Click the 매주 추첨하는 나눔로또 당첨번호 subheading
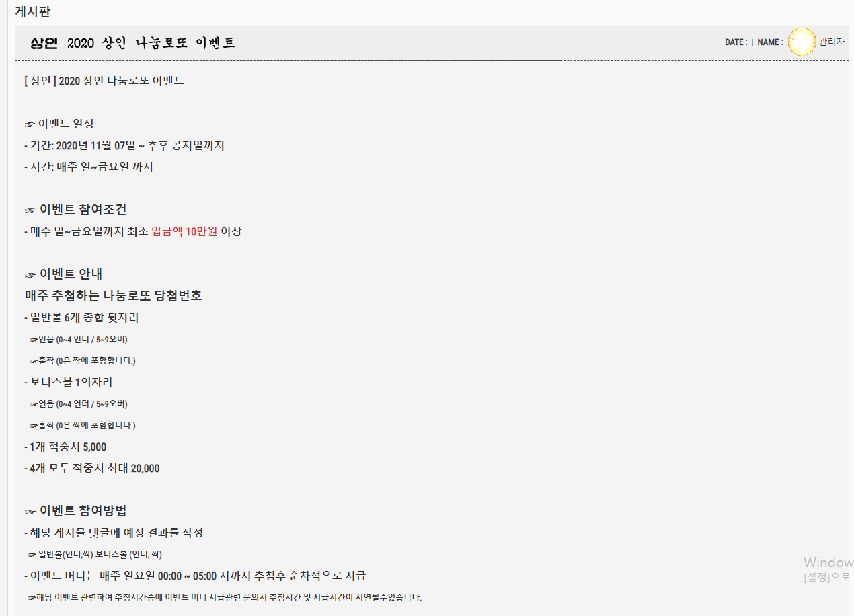The height and width of the screenshot is (616, 854). 113,295
